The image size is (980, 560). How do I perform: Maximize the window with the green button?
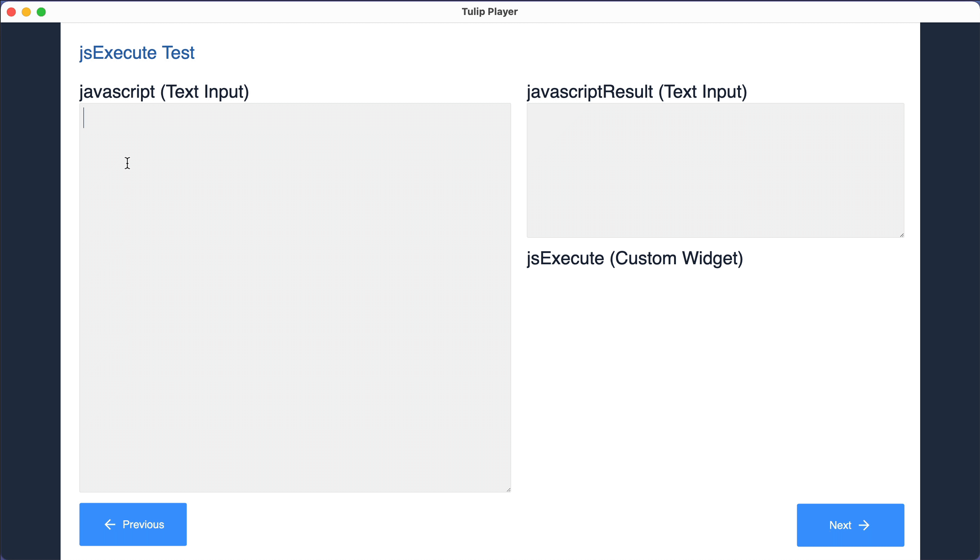[41, 12]
